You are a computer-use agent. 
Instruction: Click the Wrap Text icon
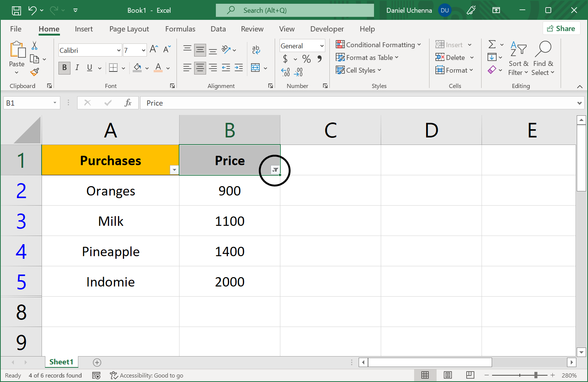coord(256,50)
